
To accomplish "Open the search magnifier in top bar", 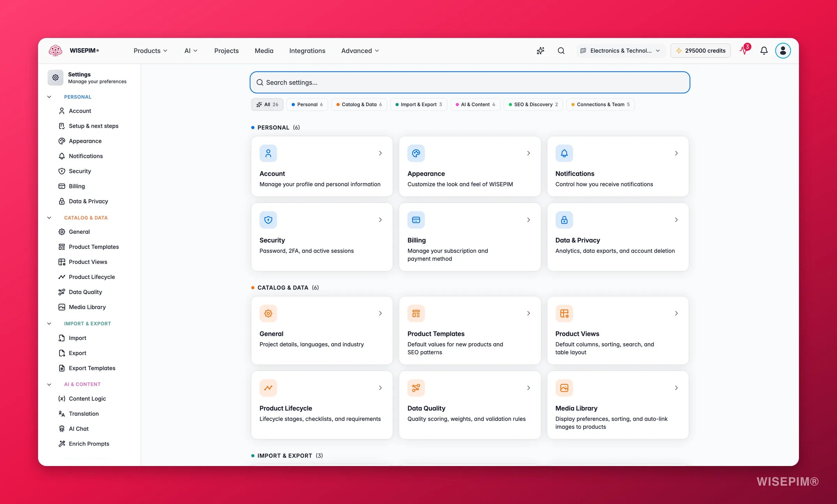I will (561, 51).
